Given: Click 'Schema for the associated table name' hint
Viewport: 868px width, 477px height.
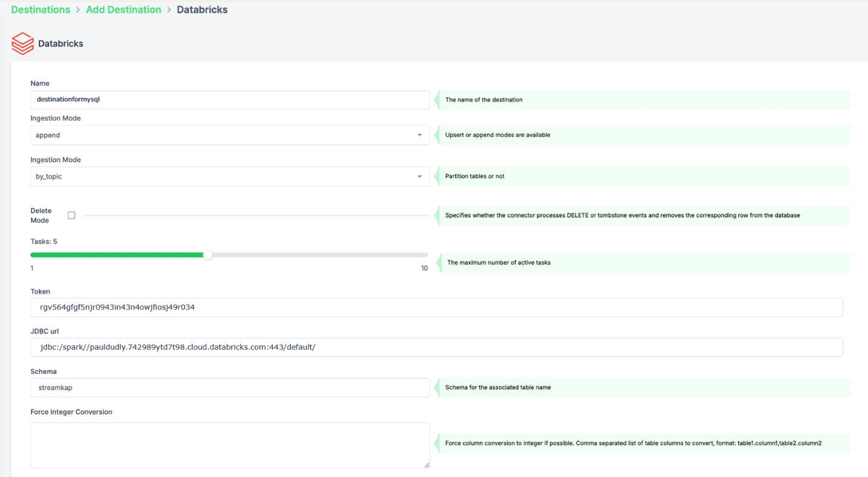Looking at the screenshot, I should [498, 387].
